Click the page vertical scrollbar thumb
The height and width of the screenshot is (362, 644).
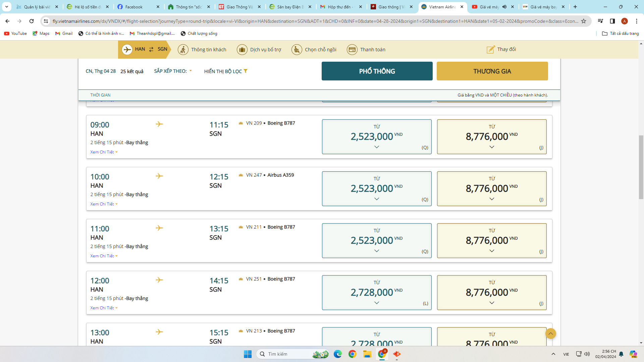point(641,167)
